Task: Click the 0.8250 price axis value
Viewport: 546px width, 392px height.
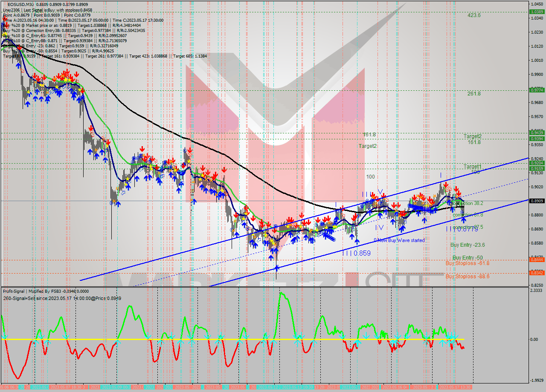Action: coord(537,285)
